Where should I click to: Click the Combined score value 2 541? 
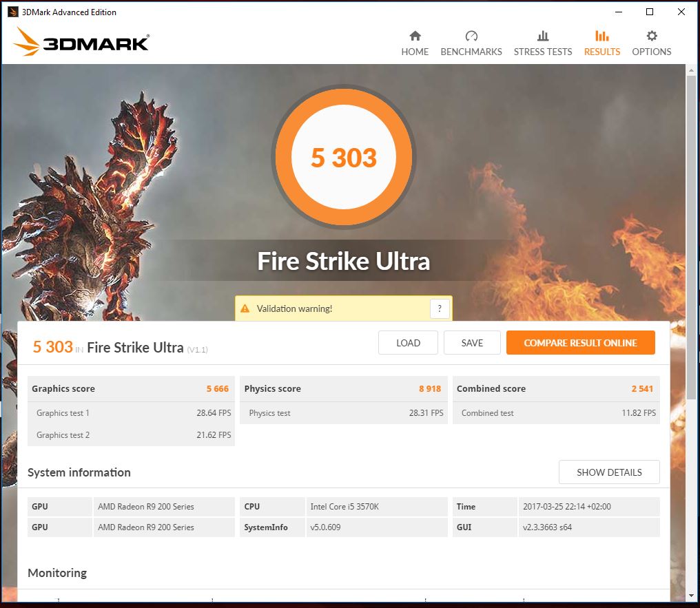point(642,388)
